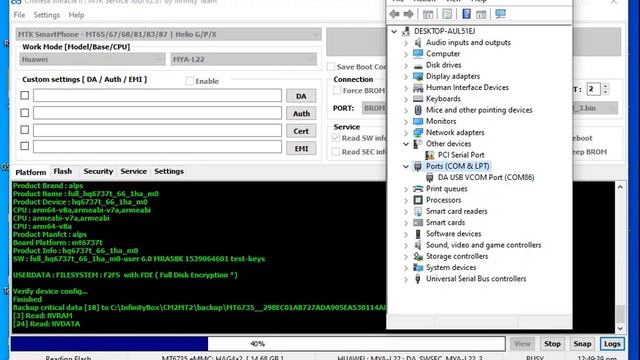This screenshot has height=360, width=640.
Task: Click the Forward arrow in Device Manager toolbar
Action: click(x=409, y=14)
